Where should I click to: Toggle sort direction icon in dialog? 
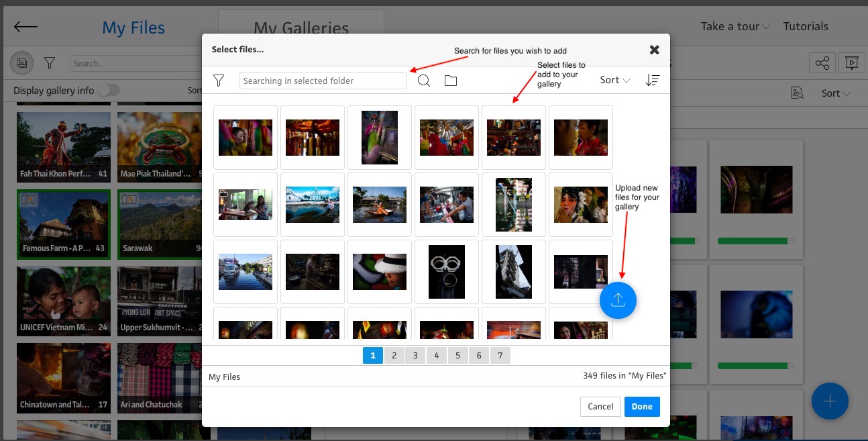[652, 81]
